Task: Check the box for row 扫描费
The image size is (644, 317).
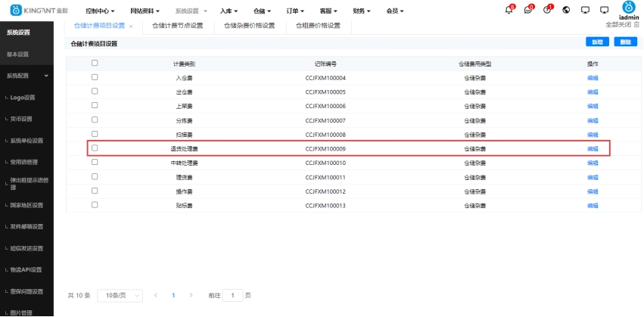Action: [95, 134]
